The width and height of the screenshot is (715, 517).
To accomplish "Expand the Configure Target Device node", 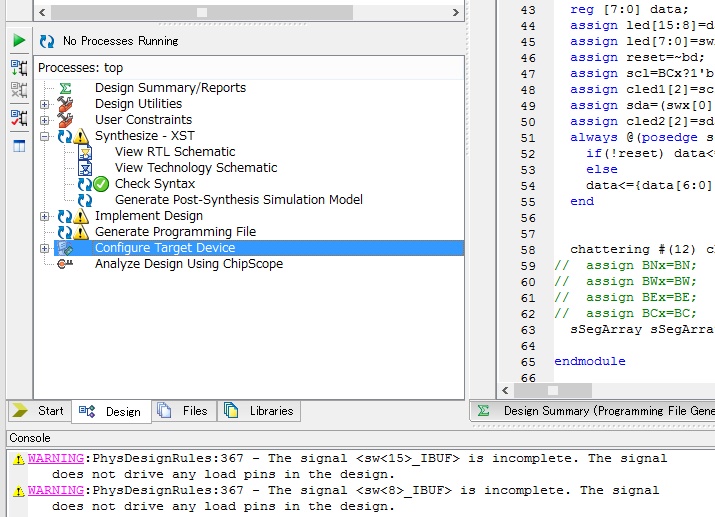I will coord(44,248).
